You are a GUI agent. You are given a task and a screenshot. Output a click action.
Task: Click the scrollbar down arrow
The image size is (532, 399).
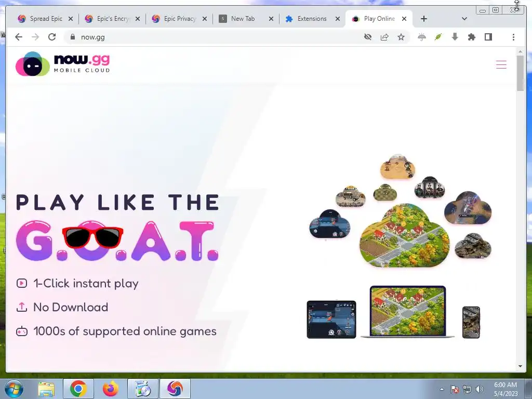pos(520,366)
